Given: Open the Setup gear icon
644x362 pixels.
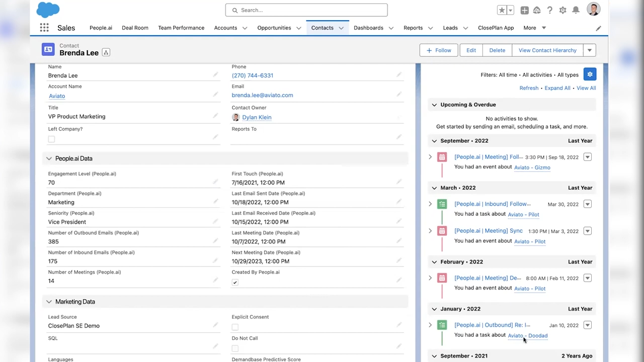Looking at the screenshot, I should pos(562,10).
